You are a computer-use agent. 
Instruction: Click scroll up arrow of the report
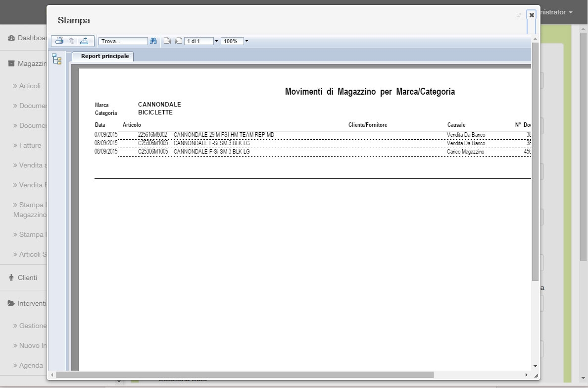point(535,39)
